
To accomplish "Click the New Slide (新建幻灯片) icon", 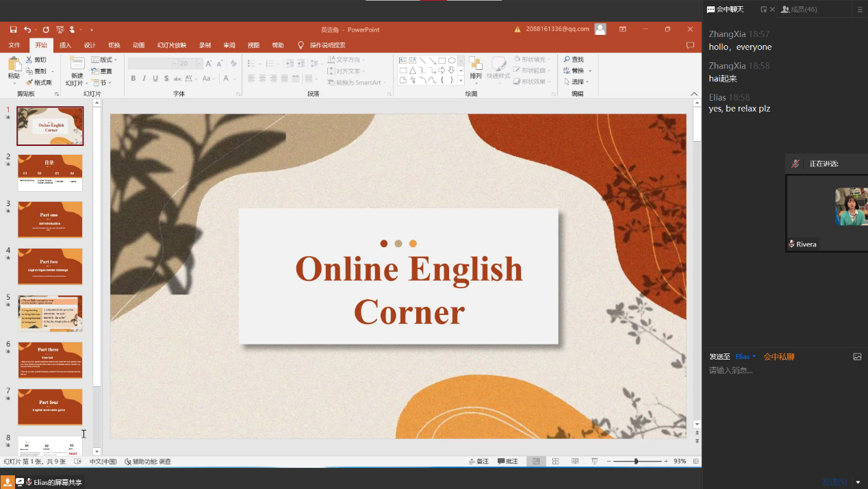I will click(77, 64).
